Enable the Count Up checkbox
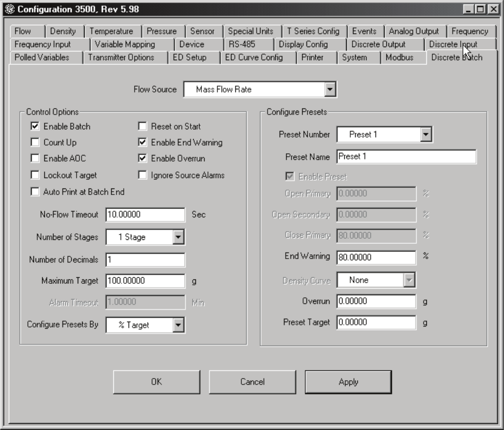This screenshot has height=430, width=504. [x=34, y=142]
